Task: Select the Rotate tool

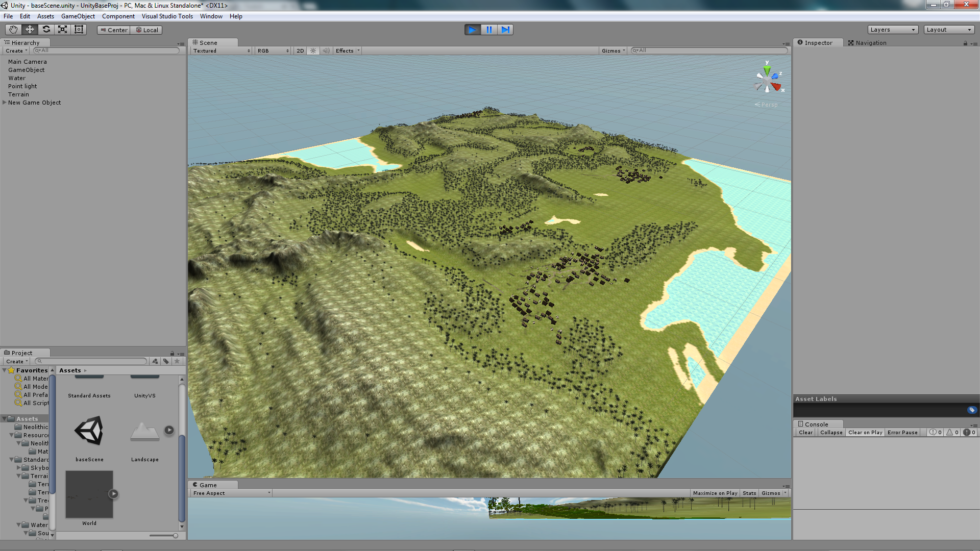Action: point(46,30)
